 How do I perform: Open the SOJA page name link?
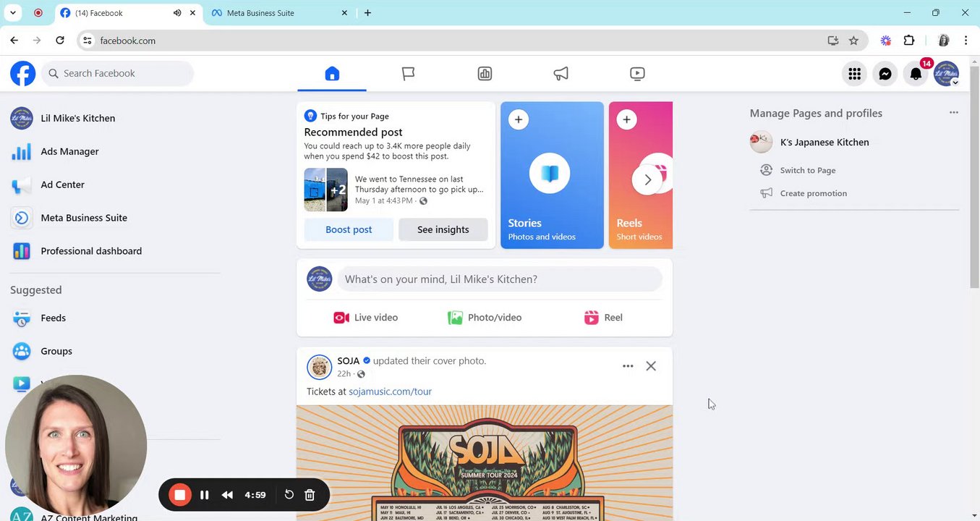[x=348, y=360]
